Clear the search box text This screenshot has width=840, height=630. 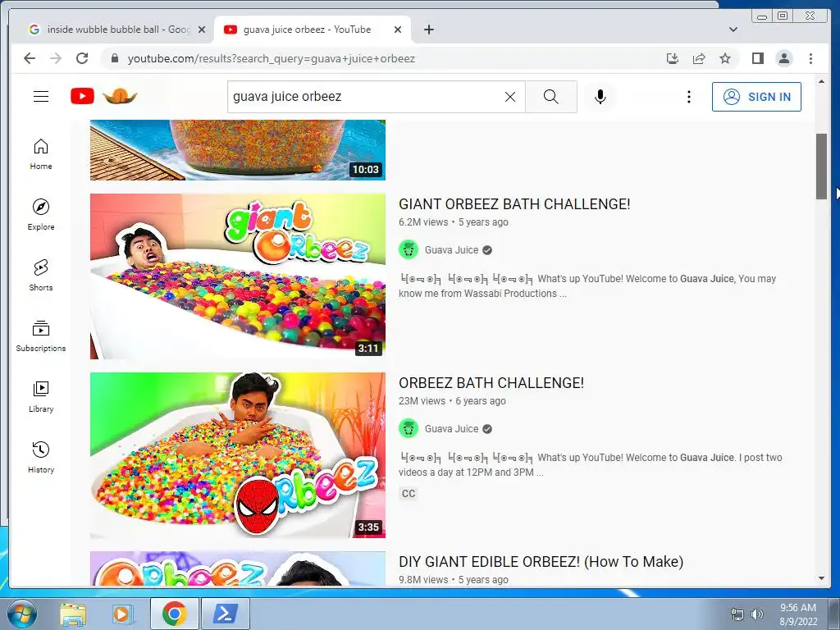[x=510, y=97]
